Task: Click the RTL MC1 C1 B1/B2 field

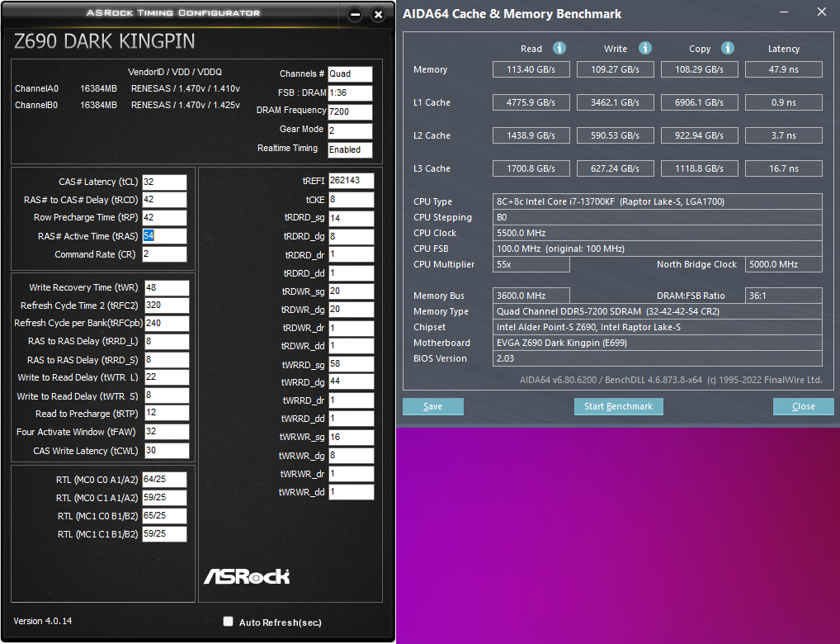Action: [164, 534]
